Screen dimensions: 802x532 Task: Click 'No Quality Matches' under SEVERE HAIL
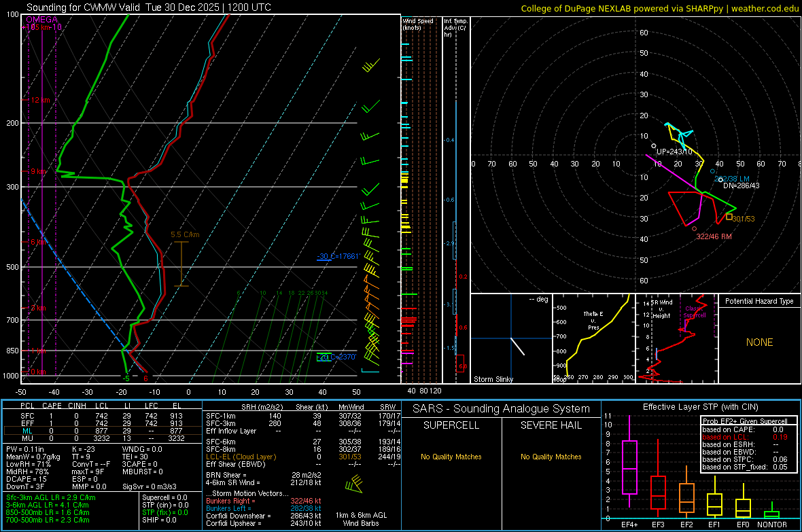[x=551, y=457]
